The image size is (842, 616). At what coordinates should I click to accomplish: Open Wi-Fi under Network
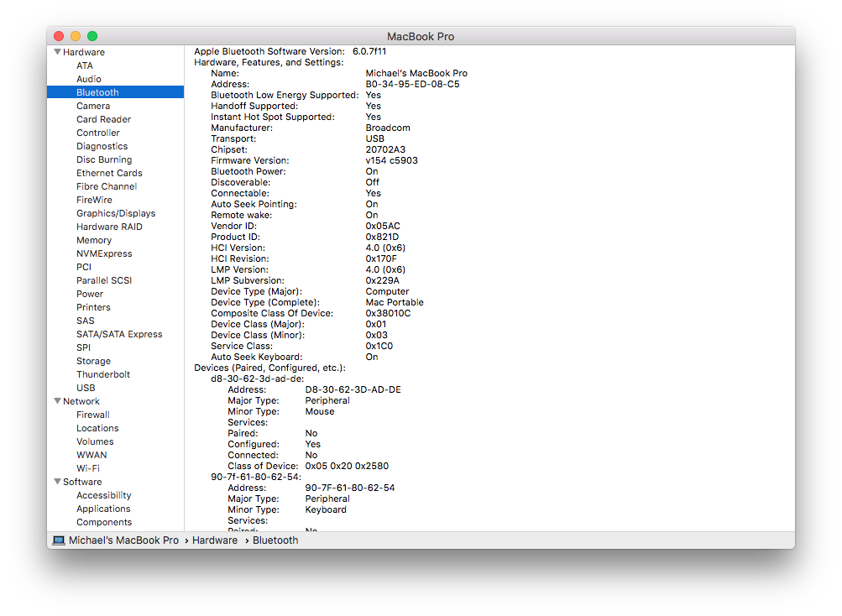(88, 468)
